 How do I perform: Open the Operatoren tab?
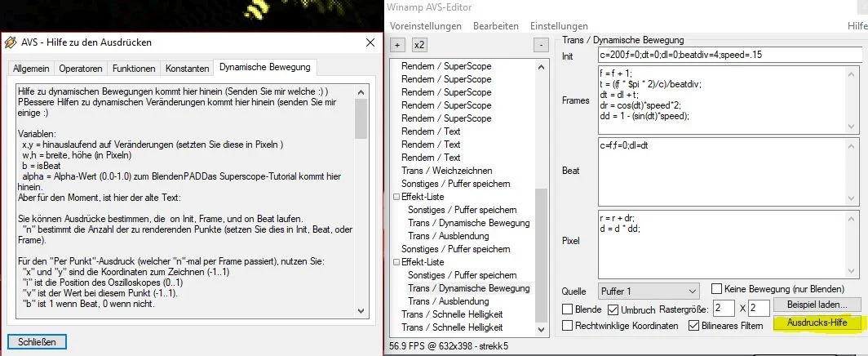[81, 69]
